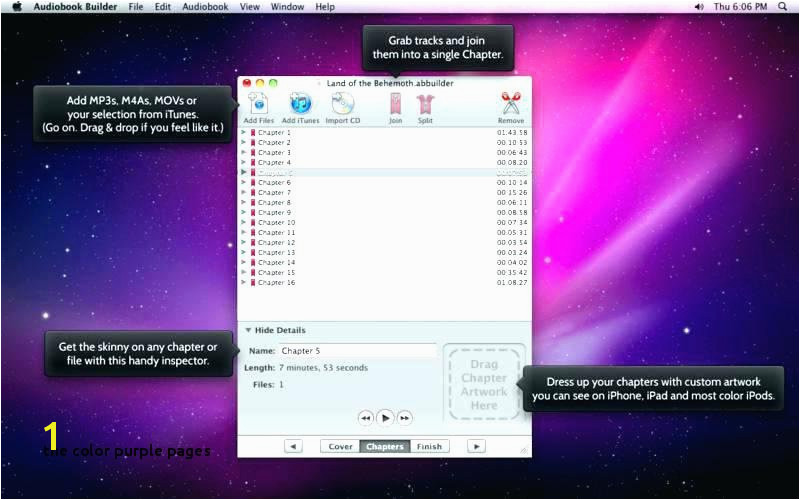
Task: Switch to the Cover tab
Action: click(x=340, y=446)
